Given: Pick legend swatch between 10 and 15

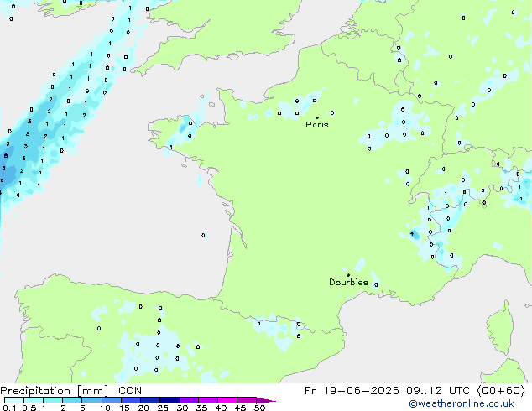Looking at the screenshot, I should coord(111,400).
